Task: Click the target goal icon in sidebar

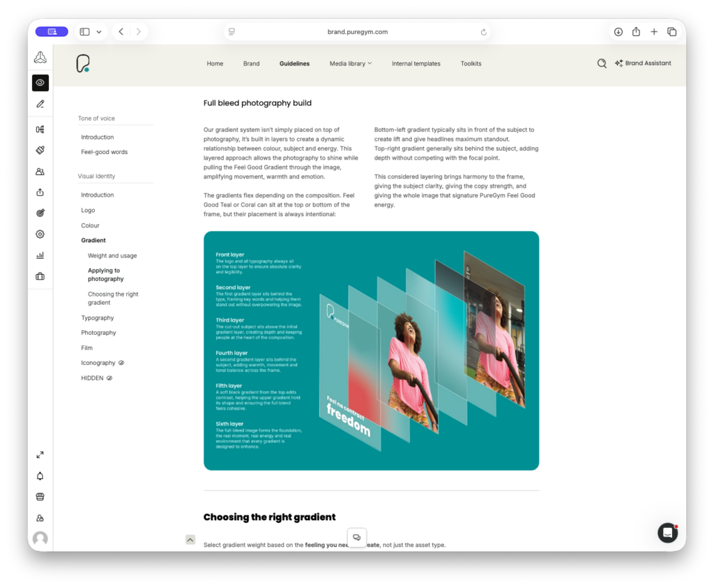Action: (x=40, y=213)
